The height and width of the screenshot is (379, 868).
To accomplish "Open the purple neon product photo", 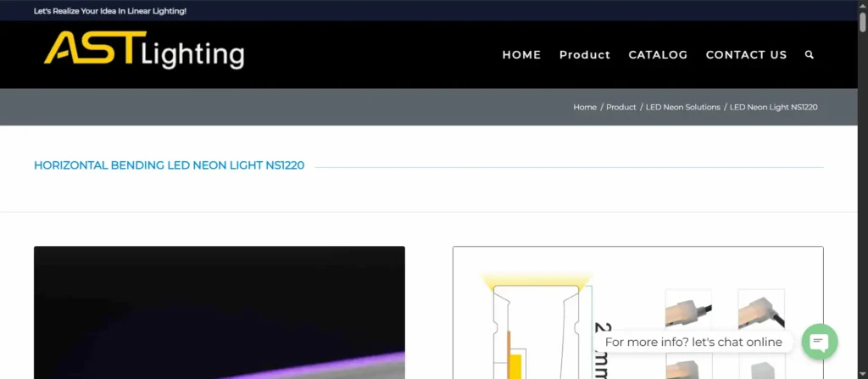I will [220, 313].
